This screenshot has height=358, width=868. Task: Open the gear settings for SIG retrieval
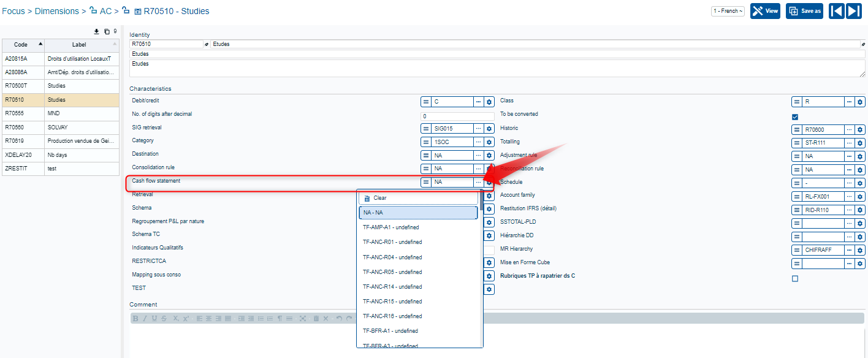489,129
